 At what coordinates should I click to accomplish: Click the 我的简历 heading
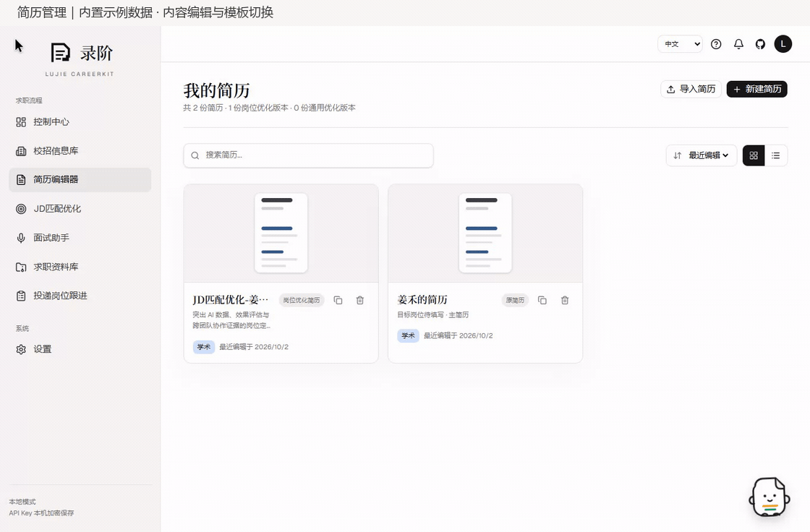coord(216,90)
